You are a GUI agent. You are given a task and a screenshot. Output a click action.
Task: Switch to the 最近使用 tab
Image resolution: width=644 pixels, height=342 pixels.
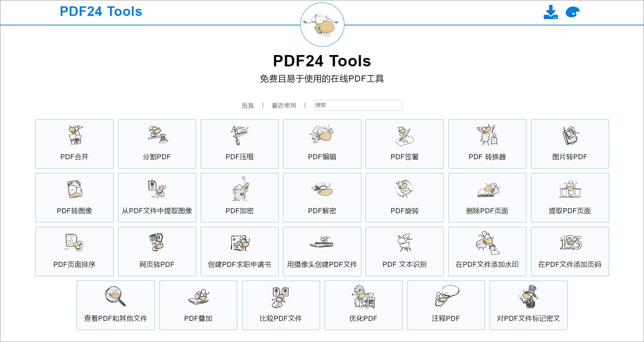click(x=283, y=105)
